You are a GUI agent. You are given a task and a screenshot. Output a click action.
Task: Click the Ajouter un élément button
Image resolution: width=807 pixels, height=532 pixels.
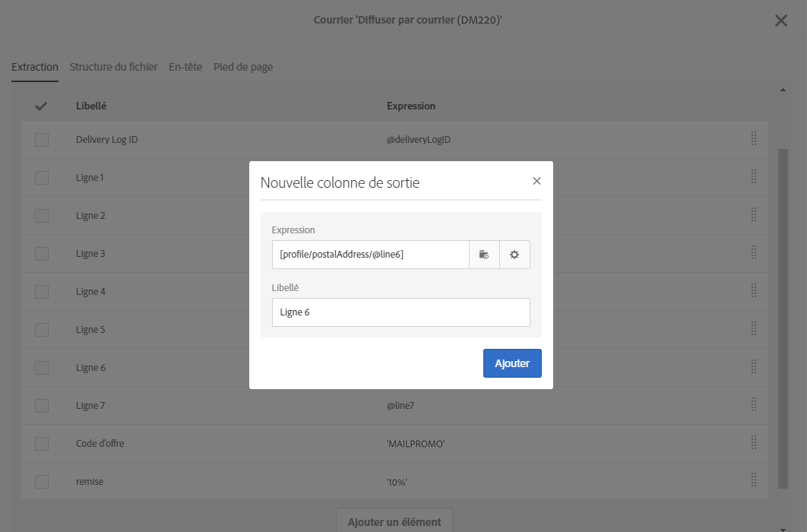394,521
